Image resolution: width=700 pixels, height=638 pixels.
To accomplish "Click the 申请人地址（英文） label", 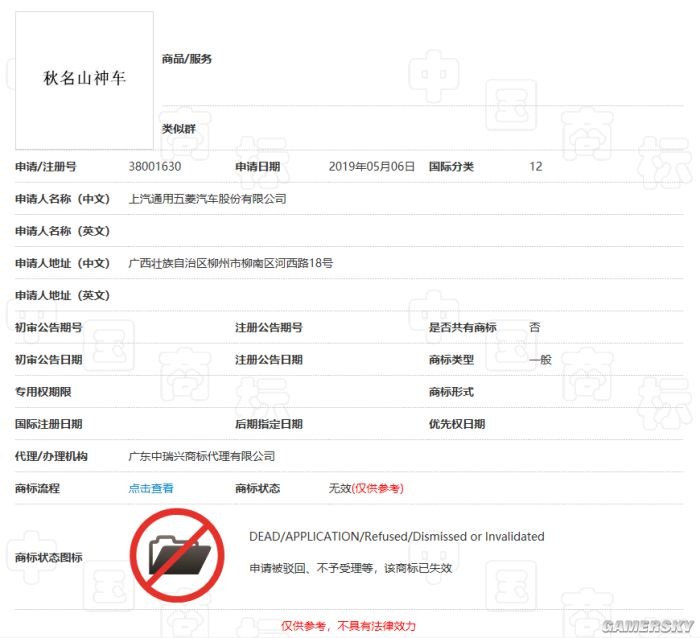I will click(62, 295).
